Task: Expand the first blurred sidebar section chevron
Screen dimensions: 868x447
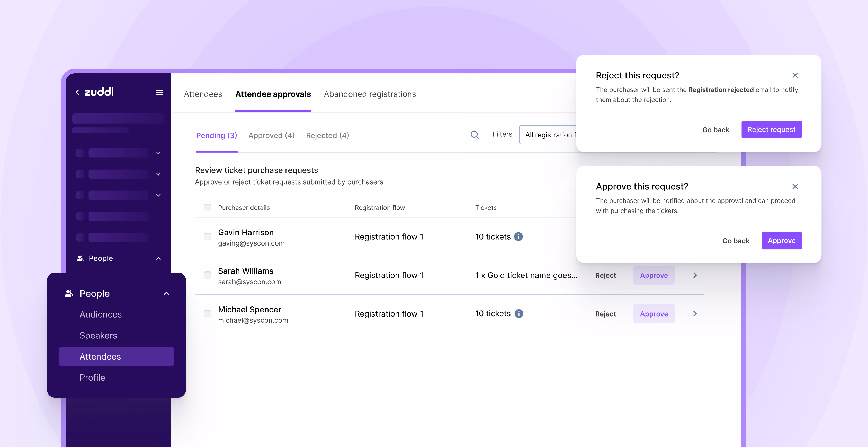Action: [x=158, y=153]
